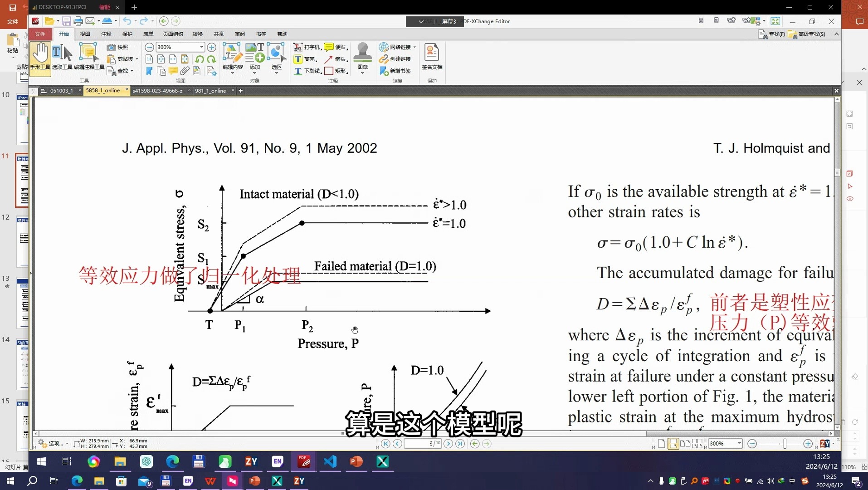The image size is (868, 490).
Task: Open Web Links (网络链接) dropdown
Action: [397, 47]
